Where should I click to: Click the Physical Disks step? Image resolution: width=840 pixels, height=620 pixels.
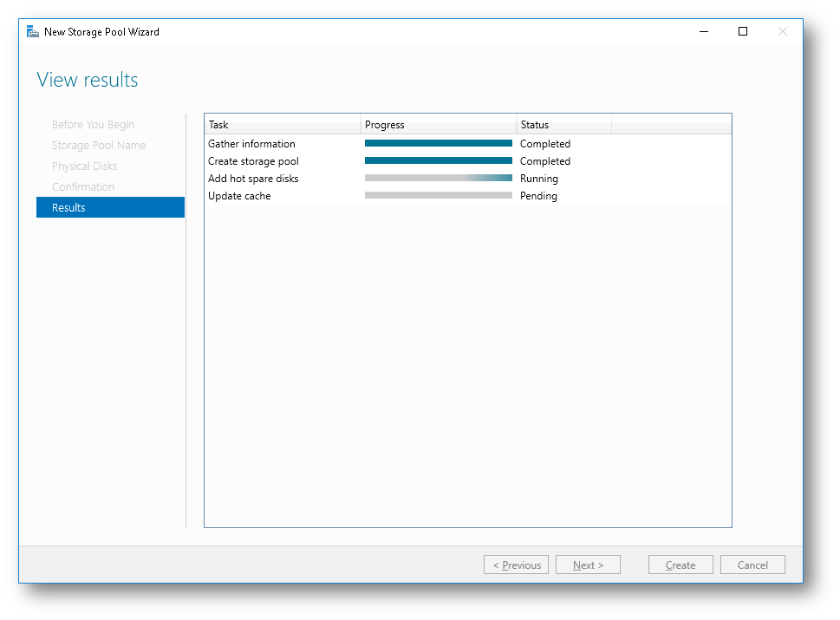[x=84, y=166]
